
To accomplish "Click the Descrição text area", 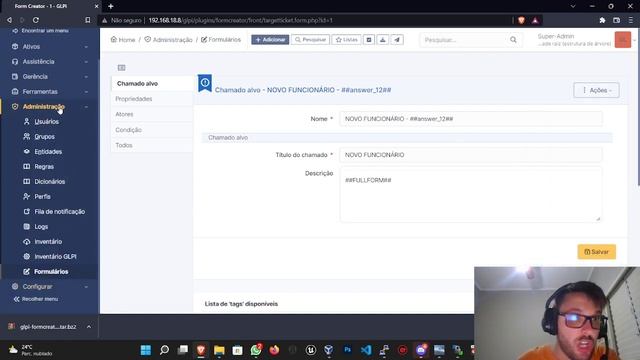I will (471, 195).
